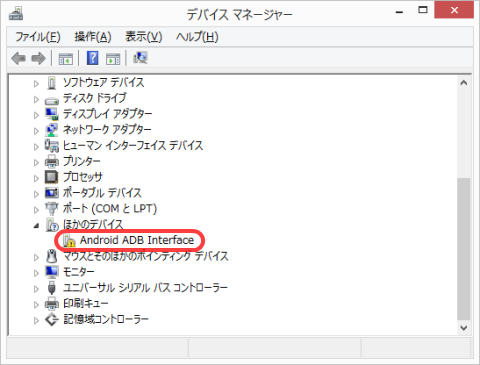This screenshot has width=480, height=365.
Task: Select the ディスク ドライブ label
Action: tap(95, 98)
